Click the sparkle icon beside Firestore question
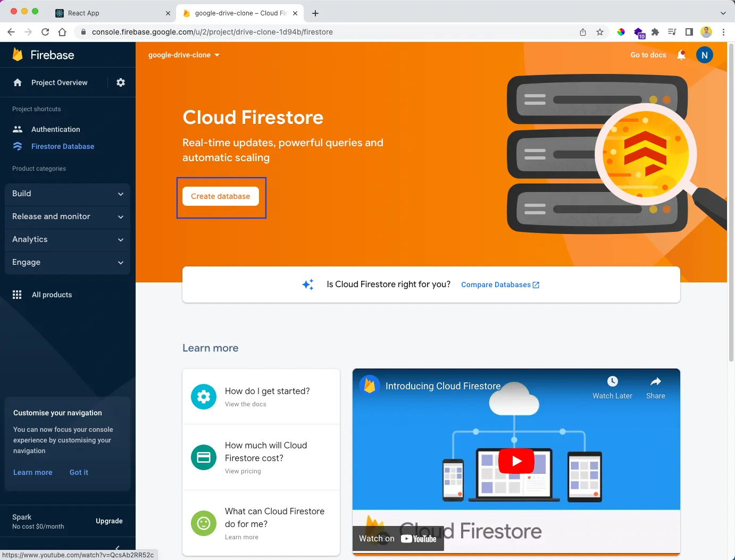The width and height of the screenshot is (735, 560). point(308,285)
